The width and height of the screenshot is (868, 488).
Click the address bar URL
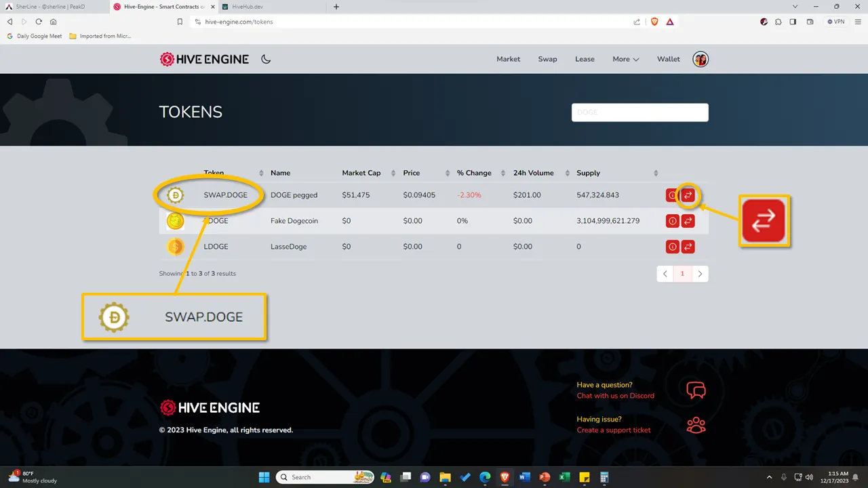(x=239, y=22)
